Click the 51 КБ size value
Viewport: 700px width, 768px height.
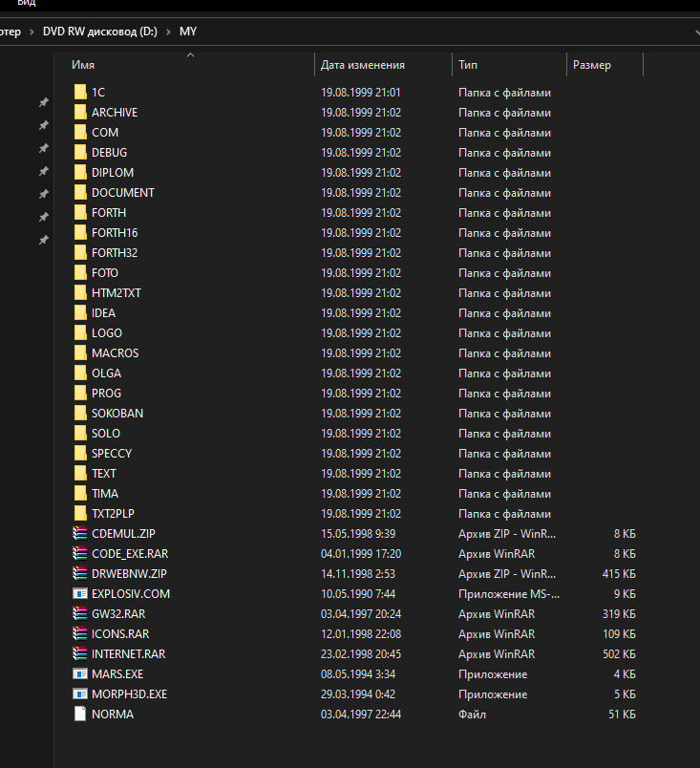tap(622, 715)
